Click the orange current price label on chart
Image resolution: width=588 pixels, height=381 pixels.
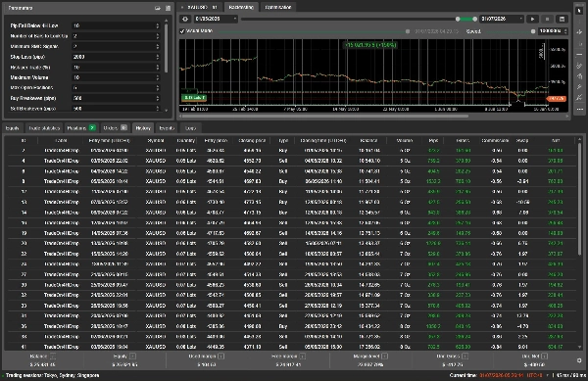pyautogui.click(x=556, y=99)
